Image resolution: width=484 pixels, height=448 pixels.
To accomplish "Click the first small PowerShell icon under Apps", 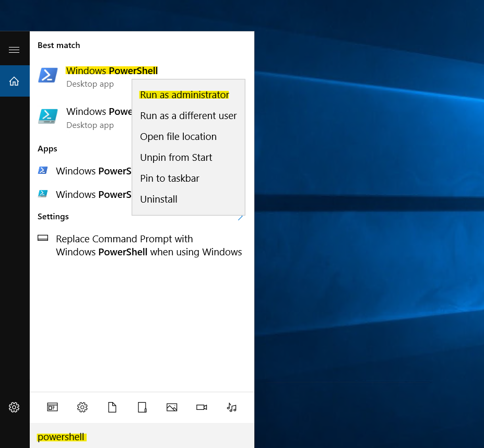I will click(x=43, y=170).
